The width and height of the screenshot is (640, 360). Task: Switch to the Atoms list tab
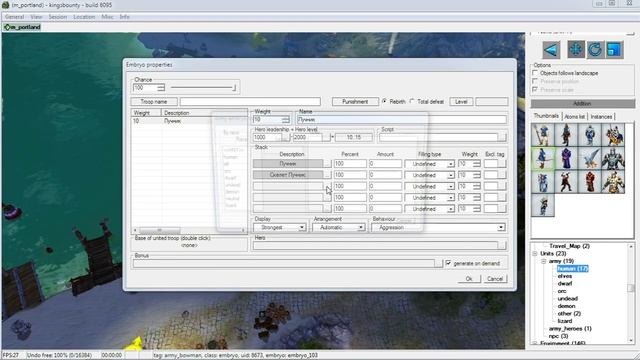point(574,117)
